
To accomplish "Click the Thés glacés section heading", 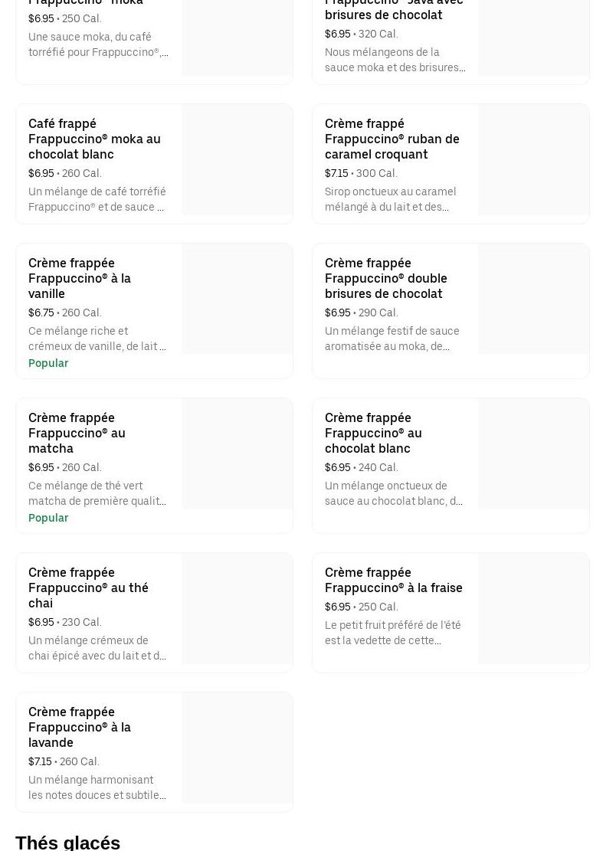I will (67, 842).
